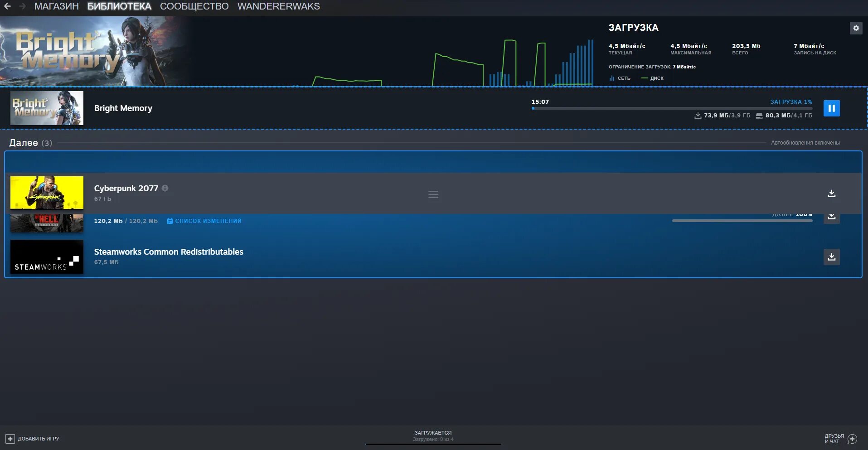
Task: Go forward with the right arrow
Action: point(22,6)
